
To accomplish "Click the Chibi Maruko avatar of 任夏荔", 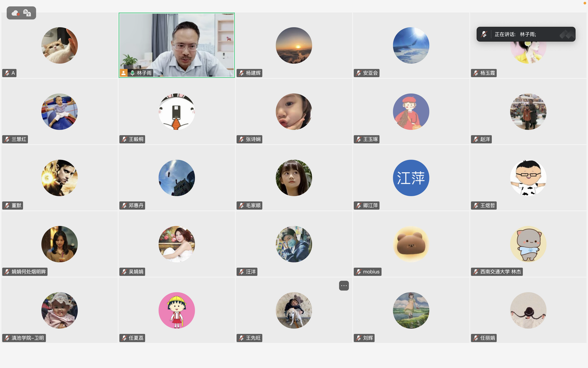I will [177, 310].
